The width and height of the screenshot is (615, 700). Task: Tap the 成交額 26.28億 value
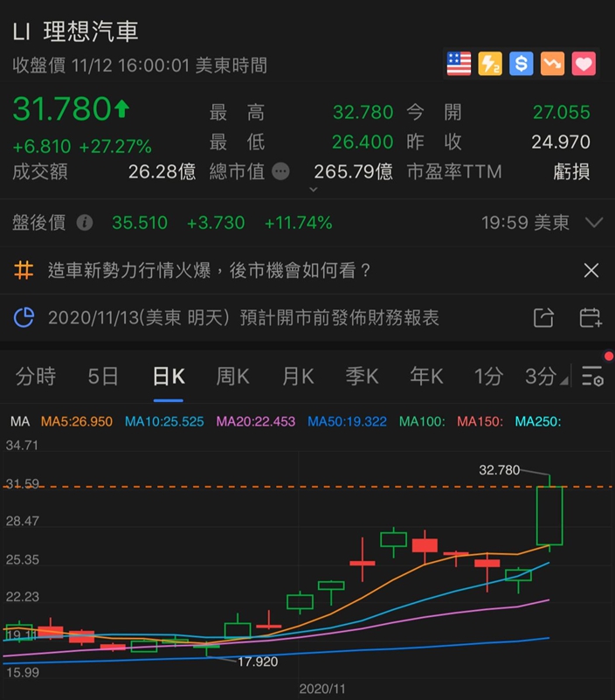click(162, 171)
